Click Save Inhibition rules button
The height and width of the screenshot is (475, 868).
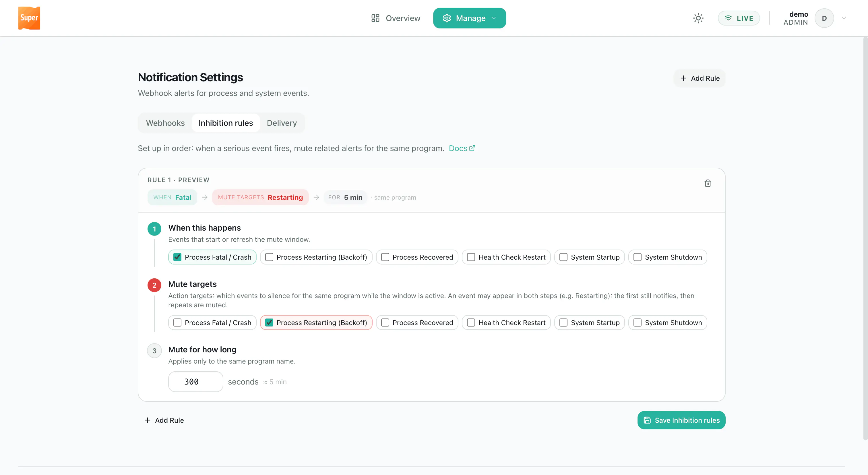(x=681, y=420)
